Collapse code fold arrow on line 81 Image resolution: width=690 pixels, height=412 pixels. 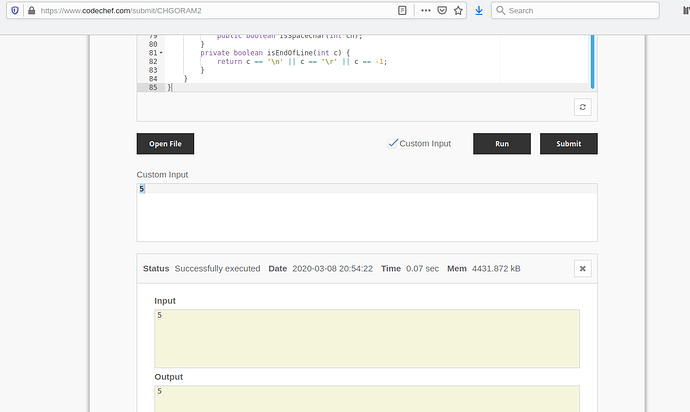coord(161,53)
